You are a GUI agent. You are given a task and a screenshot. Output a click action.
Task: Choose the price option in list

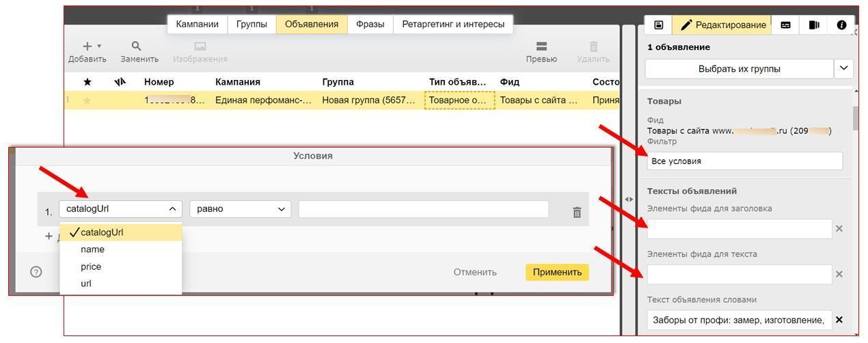coord(91,266)
